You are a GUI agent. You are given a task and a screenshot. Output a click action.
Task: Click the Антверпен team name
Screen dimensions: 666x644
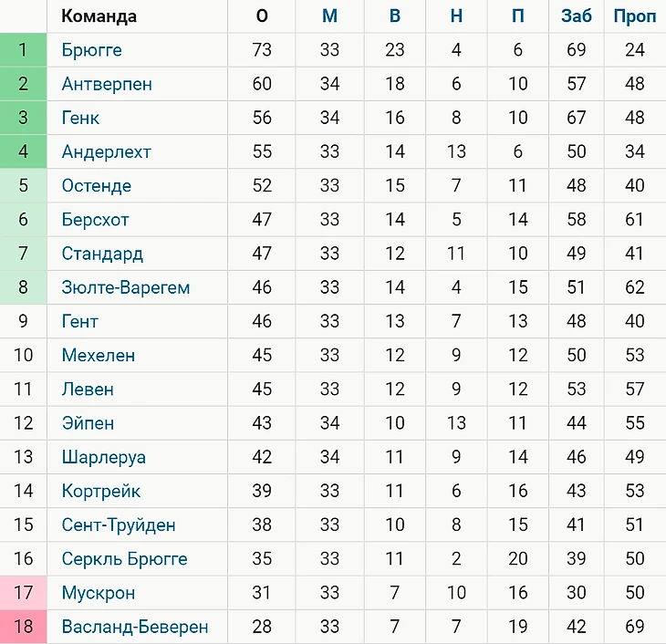pyautogui.click(x=107, y=84)
